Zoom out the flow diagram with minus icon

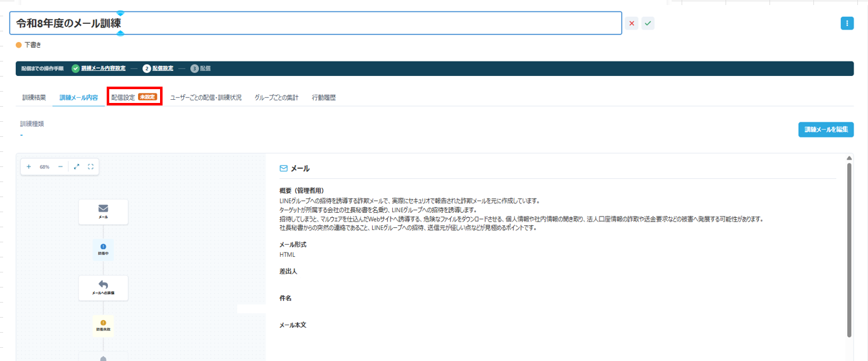60,167
